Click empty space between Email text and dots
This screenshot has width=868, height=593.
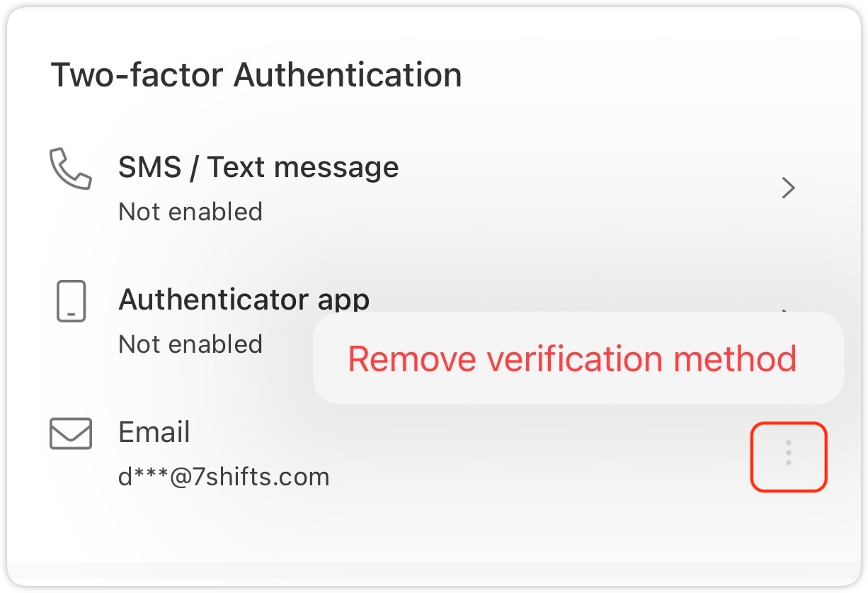(x=538, y=453)
